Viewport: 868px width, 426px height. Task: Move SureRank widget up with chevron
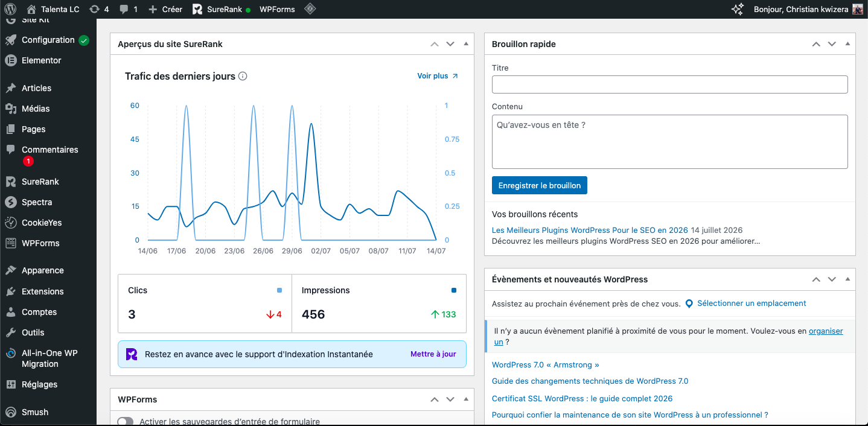435,44
